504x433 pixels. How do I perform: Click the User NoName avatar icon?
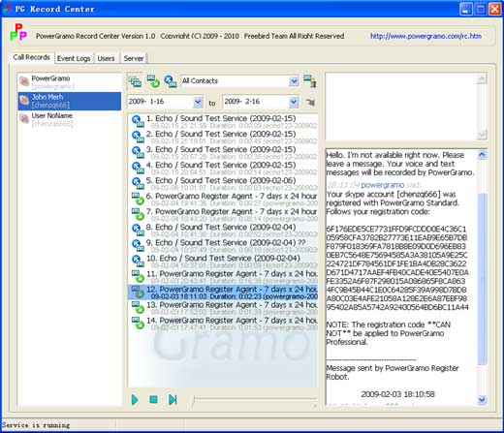[x=24, y=119]
